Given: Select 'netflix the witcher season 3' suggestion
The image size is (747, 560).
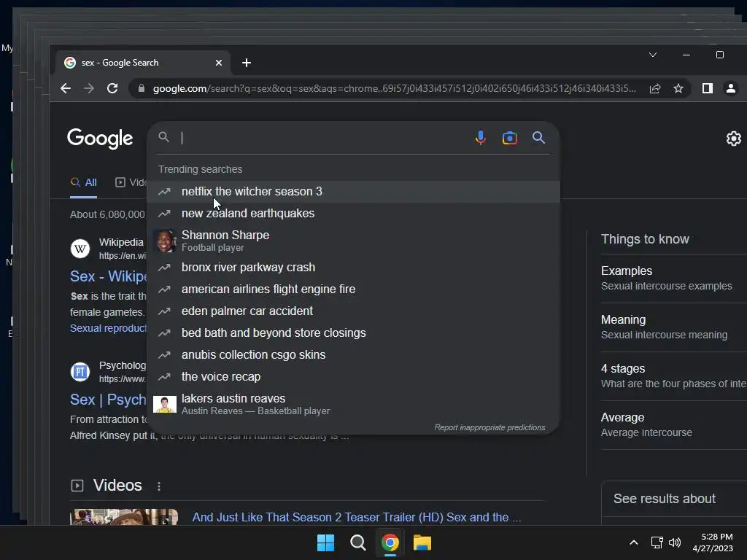Looking at the screenshot, I should coord(354,192).
